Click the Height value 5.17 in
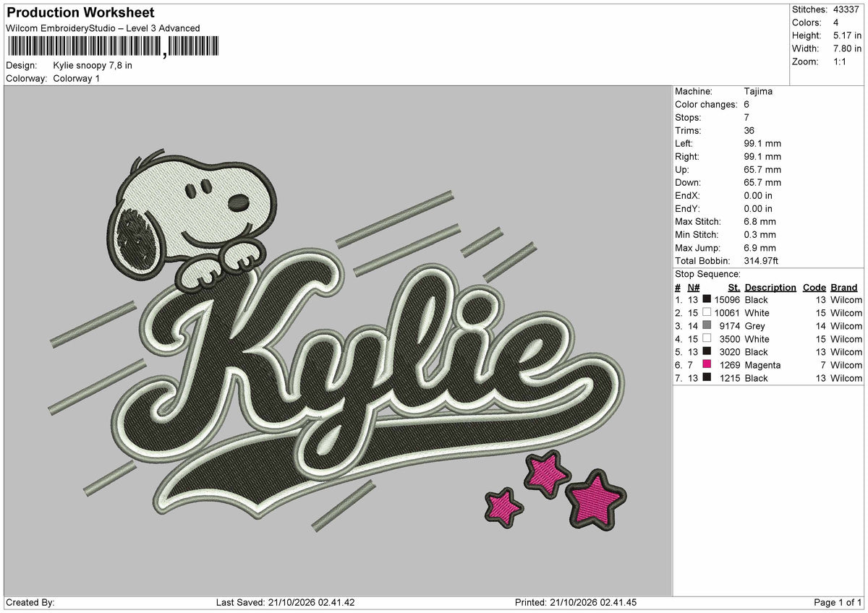Screen dimensions: 868x613 [x=846, y=35]
